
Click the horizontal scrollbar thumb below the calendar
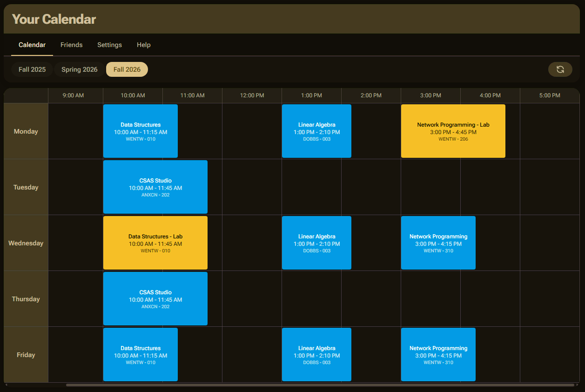pos(320,385)
